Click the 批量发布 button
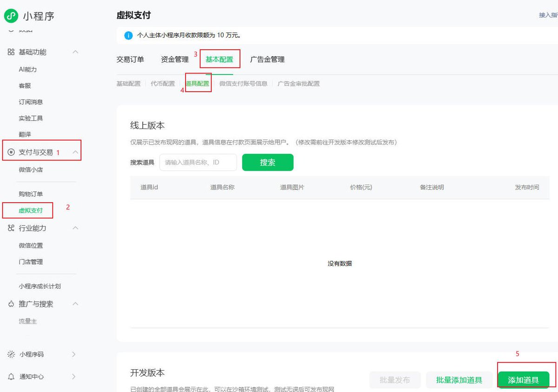 [395, 380]
